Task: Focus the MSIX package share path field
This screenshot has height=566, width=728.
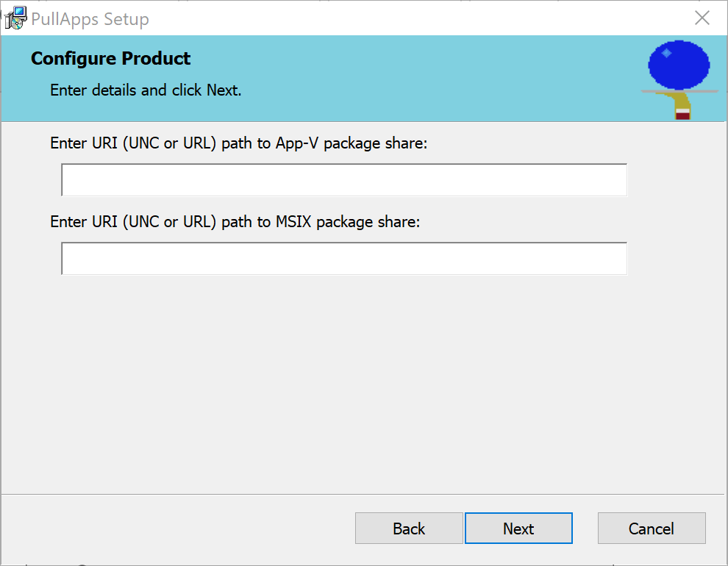Action: (343, 259)
